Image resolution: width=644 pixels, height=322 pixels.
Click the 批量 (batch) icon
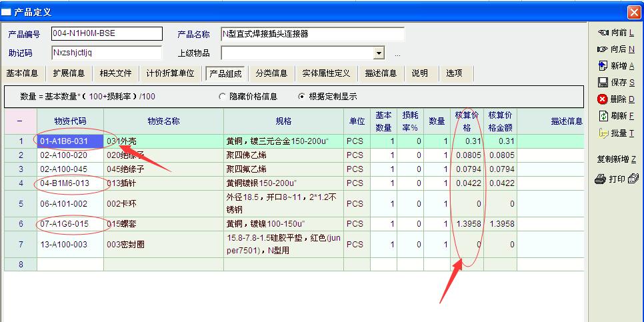point(603,133)
